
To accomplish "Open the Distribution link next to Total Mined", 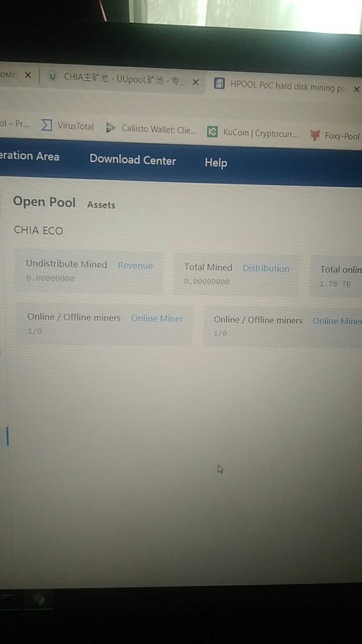I will pyautogui.click(x=266, y=268).
